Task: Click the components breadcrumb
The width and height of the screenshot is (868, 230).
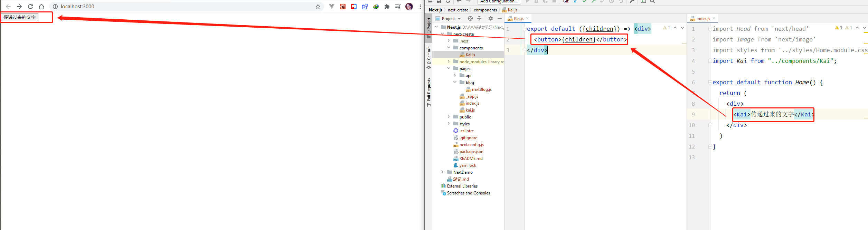Action: (x=485, y=10)
